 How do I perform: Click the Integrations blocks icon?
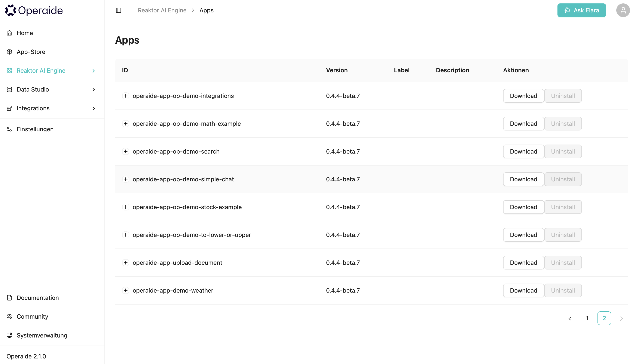click(x=9, y=108)
